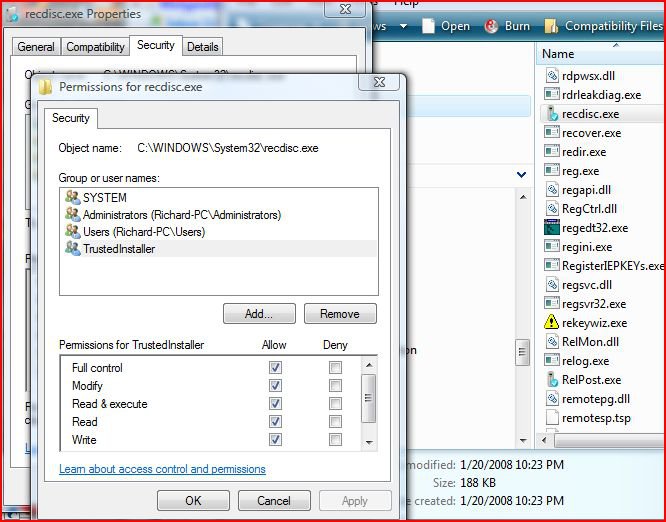Click the RelPost.exe file icon

tap(551, 379)
